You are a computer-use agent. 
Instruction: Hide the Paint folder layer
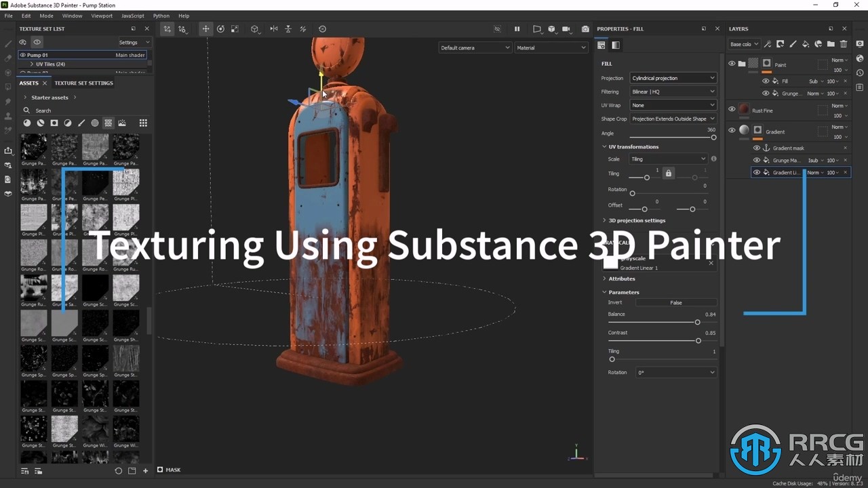pyautogui.click(x=732, y=64)
